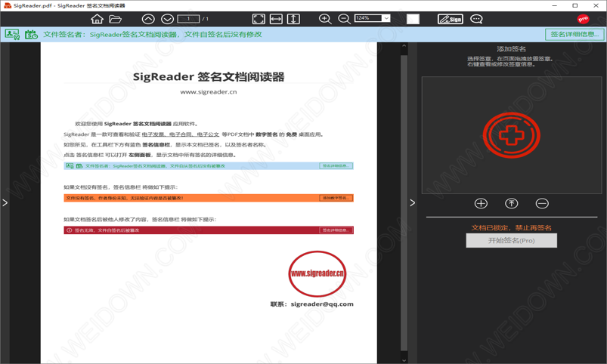The height and width of the screenshot is (364, 607).
Task: Click the sigreader@qq.com contact text
Action: pos(322,304)
